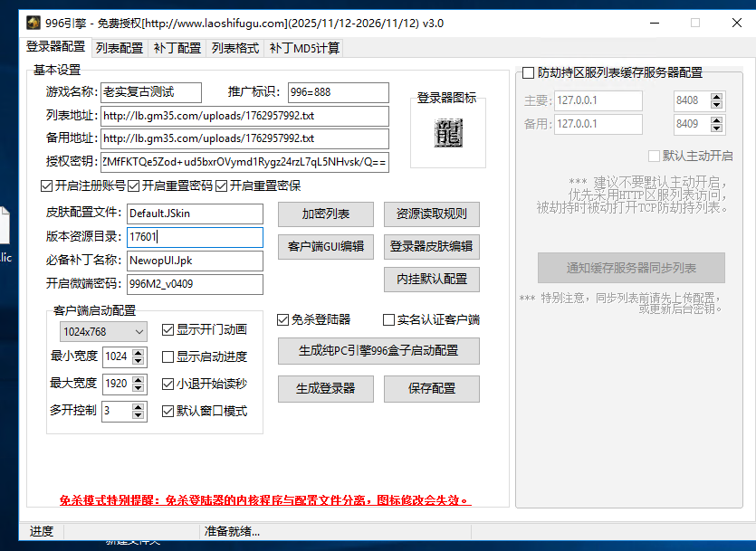Toggle the 开启注册账号 checkbox
Viewport: 756px width, 551px height.
pyautogui.click(x=47, y=186)
